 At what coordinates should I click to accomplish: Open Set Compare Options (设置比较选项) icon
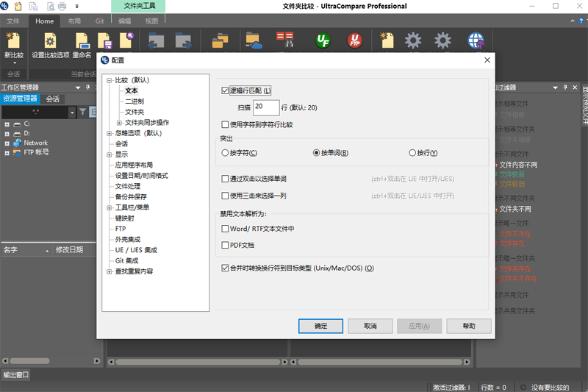tap(50, 40)
